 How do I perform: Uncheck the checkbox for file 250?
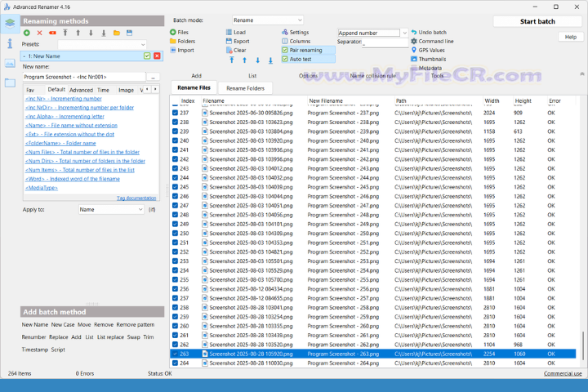(x=175, y=234)
